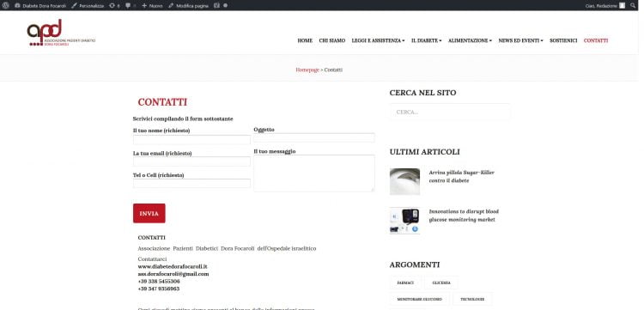
Task: Open the sugar pill article thumbnail
Action: [x=404, y=181]
